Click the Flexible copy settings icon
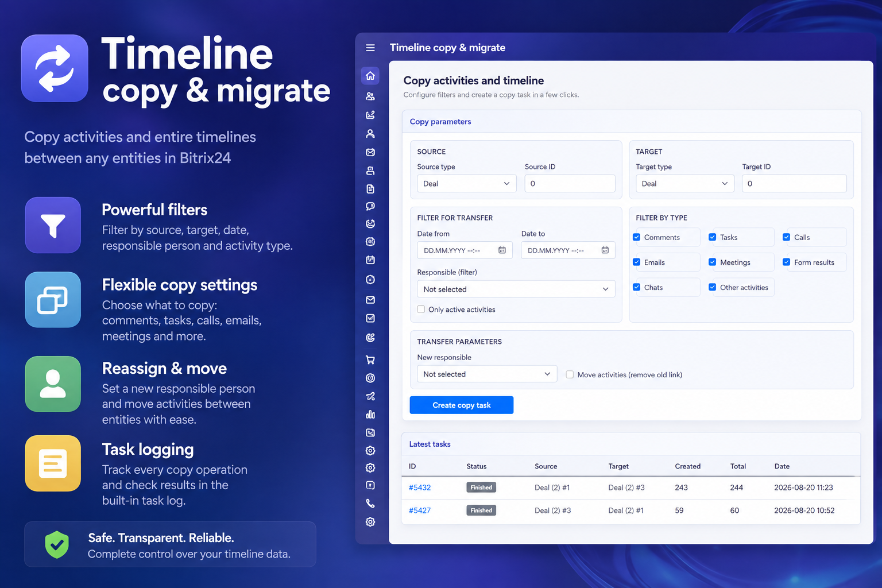 (53, 300)
